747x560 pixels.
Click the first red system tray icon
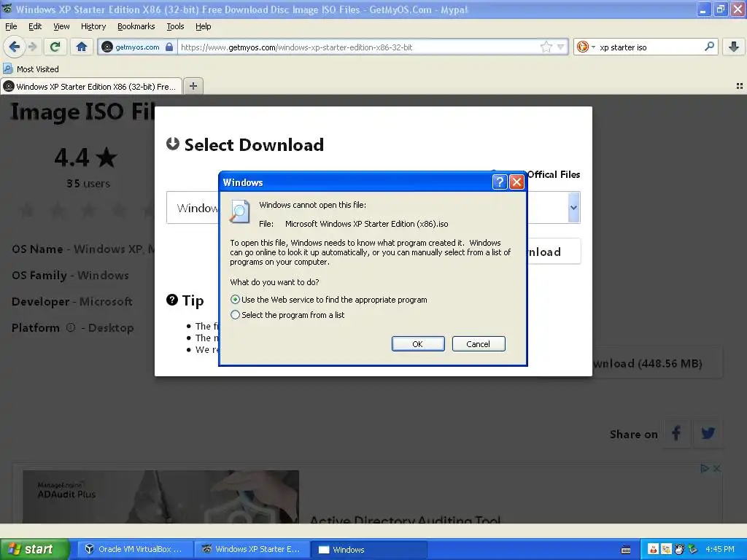coord(653,549)
